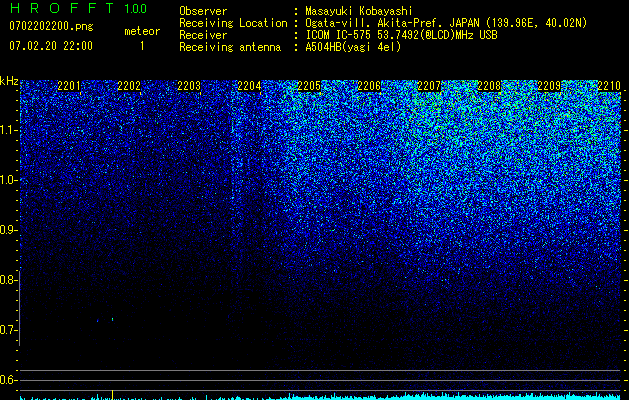Click time marker 2206

[x=369, y=86]
